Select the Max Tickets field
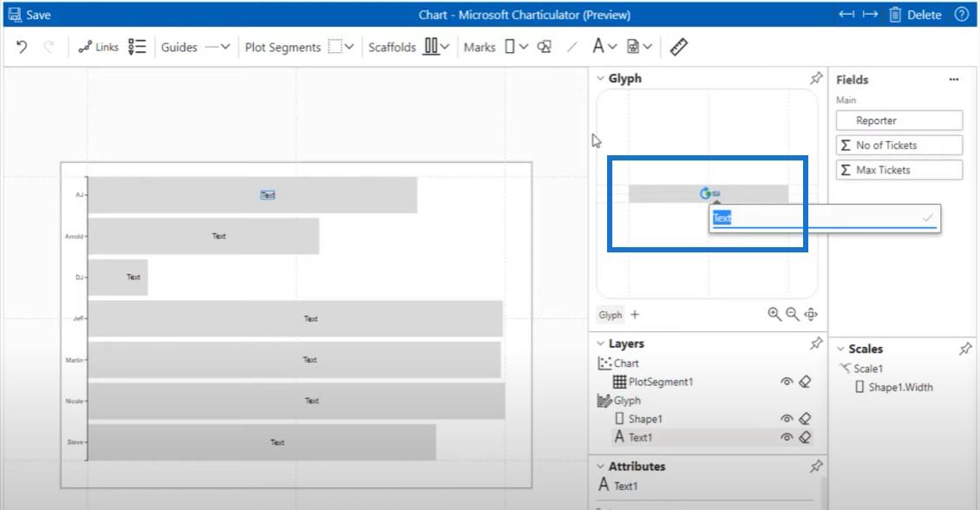This screenshot has width=980, height=510. [x=898, y=170]
